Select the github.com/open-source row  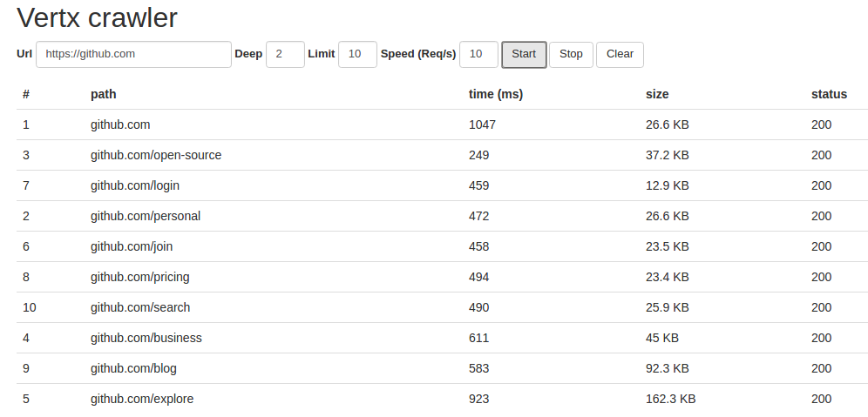point(443,155)
